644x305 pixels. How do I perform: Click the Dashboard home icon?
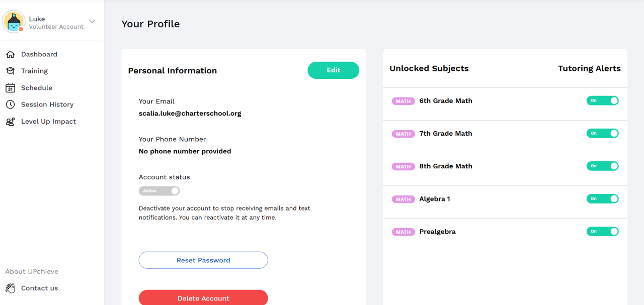10,54
